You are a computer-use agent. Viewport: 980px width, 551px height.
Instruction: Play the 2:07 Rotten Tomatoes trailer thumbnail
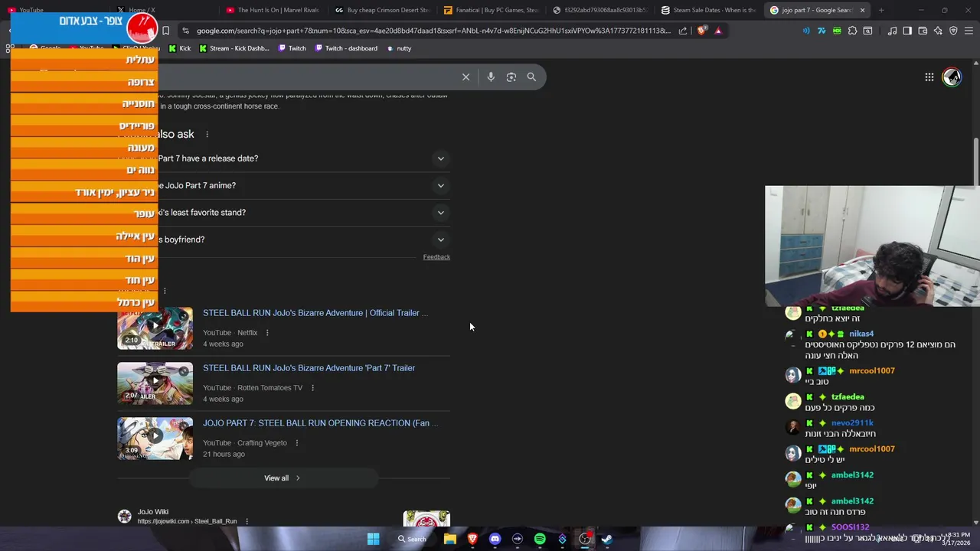click(x=155, y=383)
